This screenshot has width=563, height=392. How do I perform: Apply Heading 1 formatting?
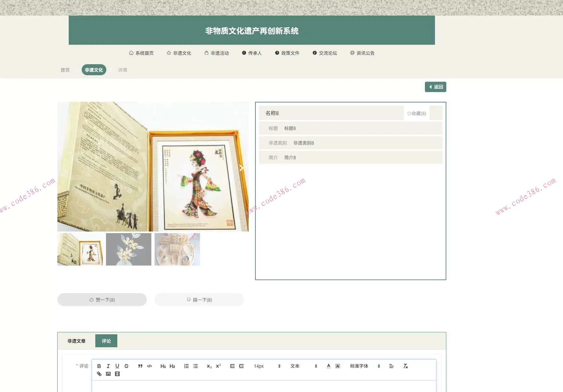click(163, 366)
